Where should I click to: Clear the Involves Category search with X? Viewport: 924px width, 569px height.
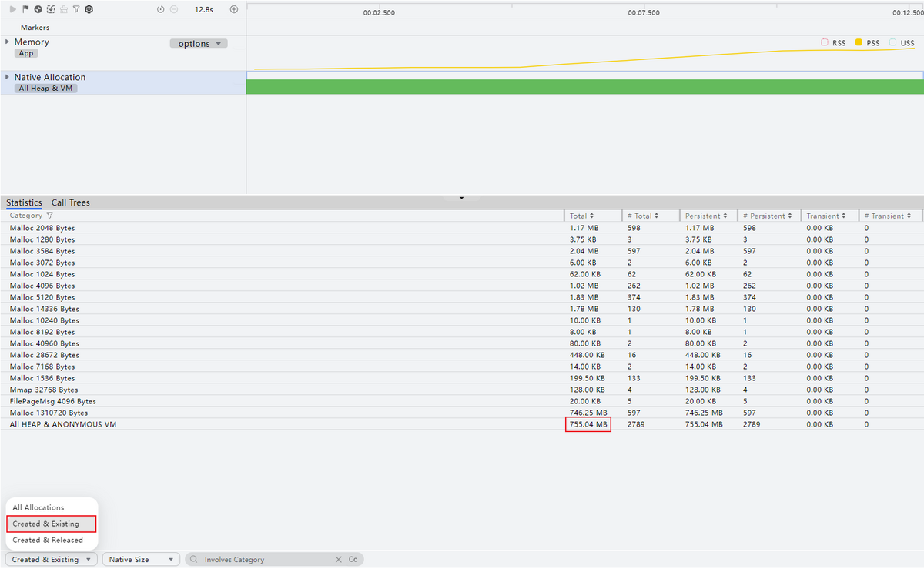coord(338,560)
